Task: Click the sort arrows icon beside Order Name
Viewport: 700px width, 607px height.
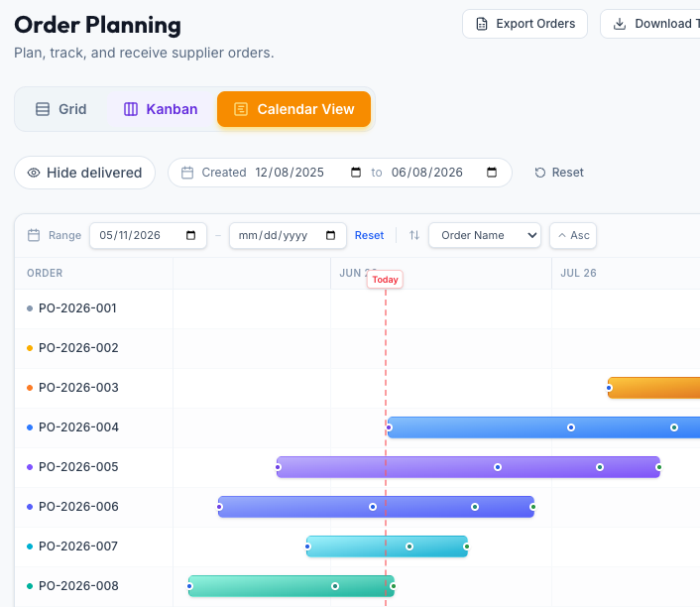Action: (x=414, y=235)
